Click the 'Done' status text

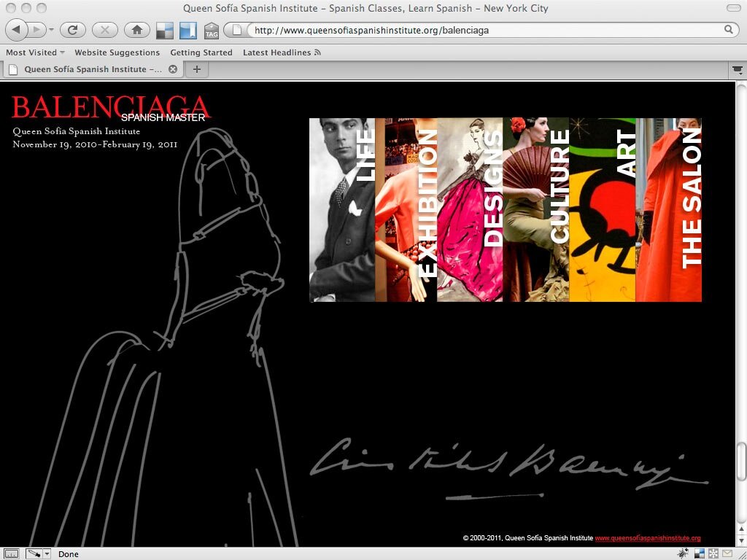(x=68, y=554)
